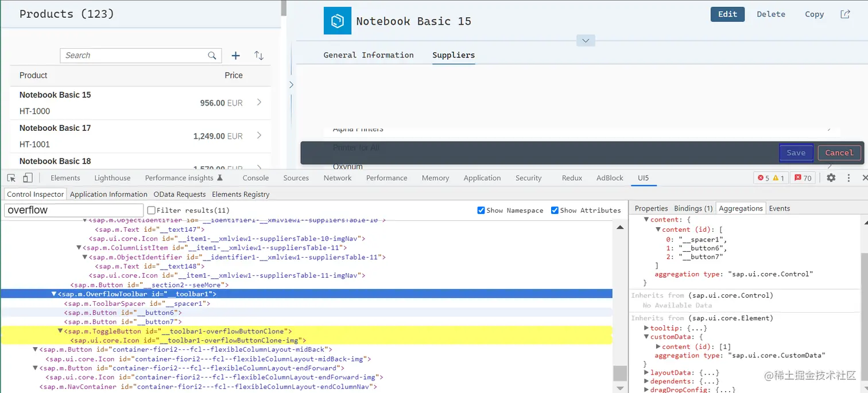Click the Edit button
Screen dimensions: 868x393
pos(727,14)
